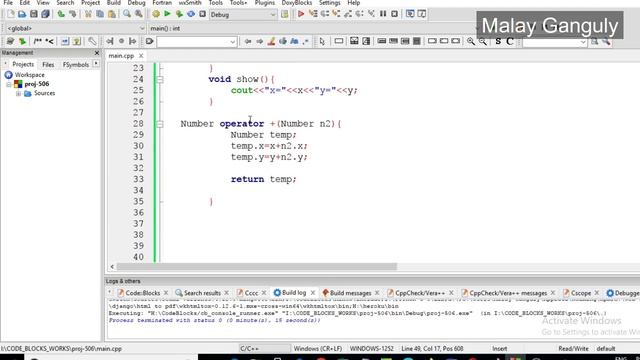Click the Open file icon
Image resolution: width=640 pixels, height=360 pixels.
point(22,14)
